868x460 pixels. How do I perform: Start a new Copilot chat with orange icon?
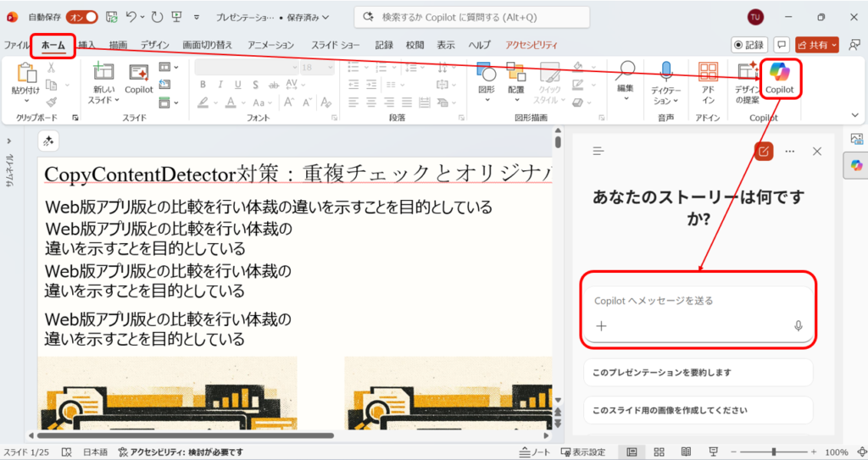click(764, 151)
